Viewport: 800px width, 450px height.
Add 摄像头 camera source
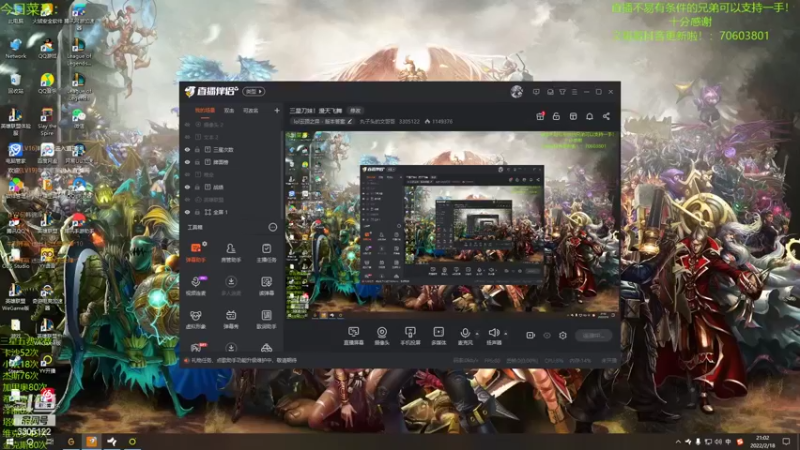pyautogui.click(x=382, y=336)
